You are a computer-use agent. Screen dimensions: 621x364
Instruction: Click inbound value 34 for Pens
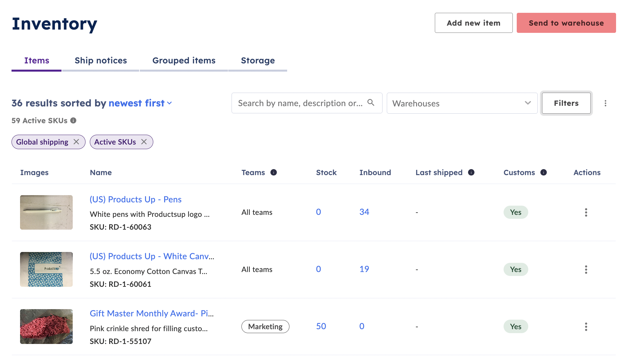tap(364, 212)
